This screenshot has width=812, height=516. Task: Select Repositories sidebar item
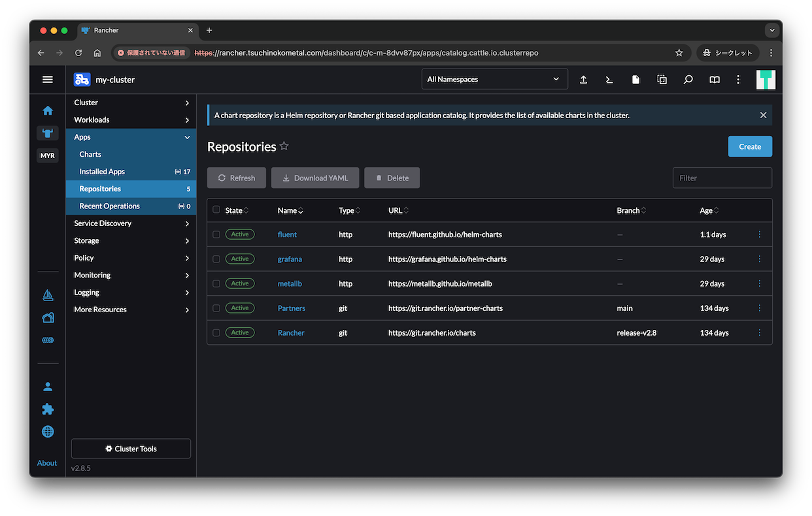pos(131,189)
